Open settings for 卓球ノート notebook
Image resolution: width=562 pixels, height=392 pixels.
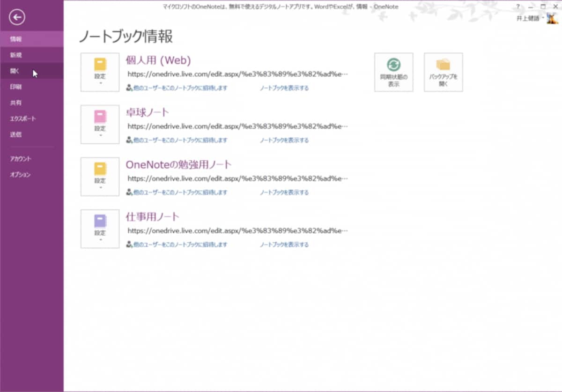click(x=100, y=124)
